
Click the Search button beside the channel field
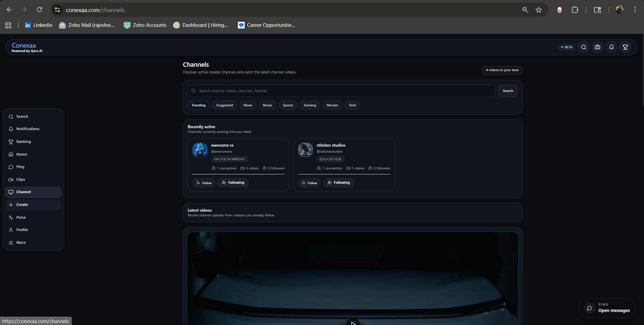508,91
